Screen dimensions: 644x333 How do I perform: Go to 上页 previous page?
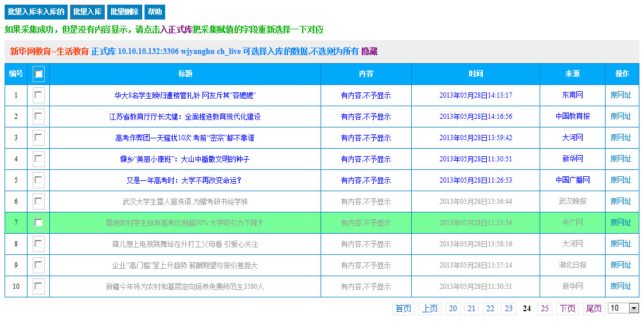pyautogui.click(x=430, y=309)
